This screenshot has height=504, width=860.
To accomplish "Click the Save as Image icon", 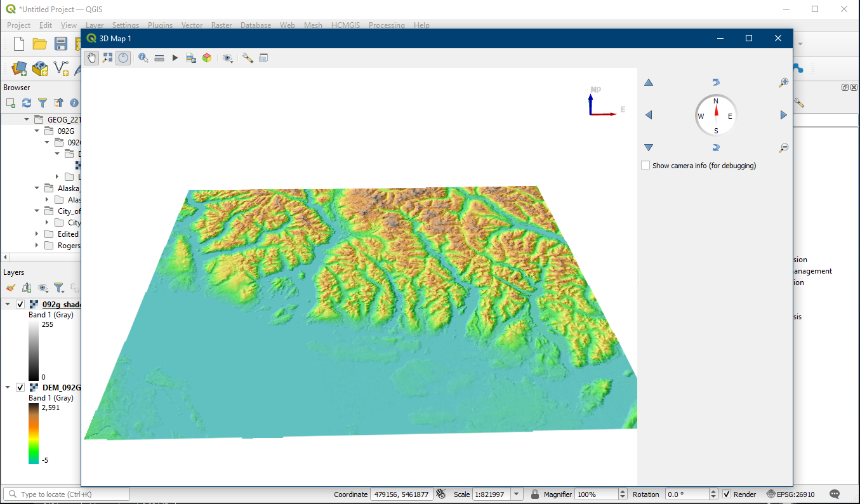I will coord(190,58).
